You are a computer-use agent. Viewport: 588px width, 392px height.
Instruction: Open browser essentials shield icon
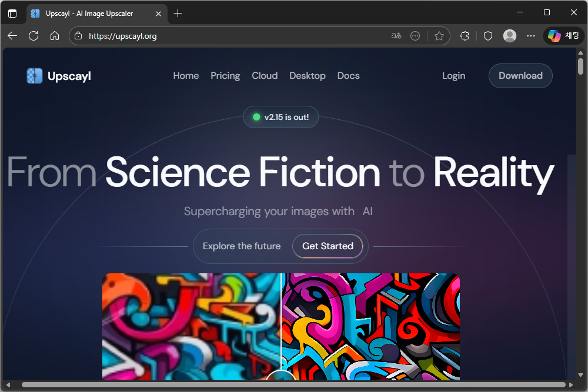488,36
